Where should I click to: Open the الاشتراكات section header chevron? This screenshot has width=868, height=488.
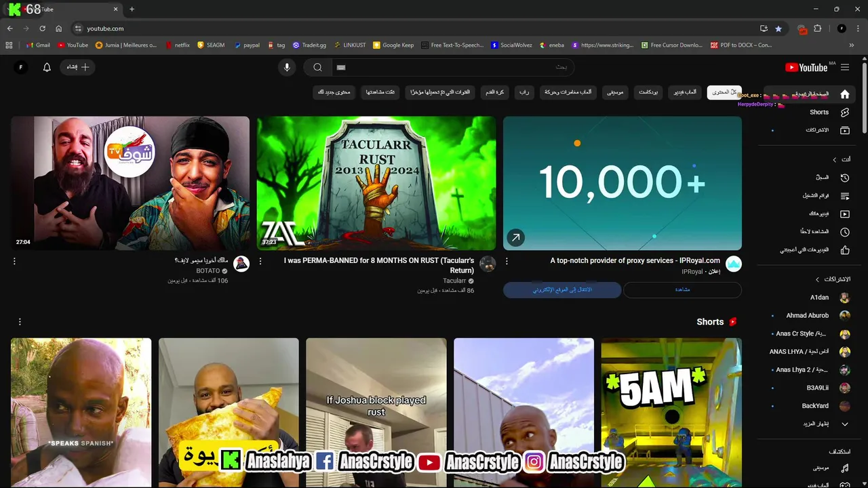(x=817, y=279)
